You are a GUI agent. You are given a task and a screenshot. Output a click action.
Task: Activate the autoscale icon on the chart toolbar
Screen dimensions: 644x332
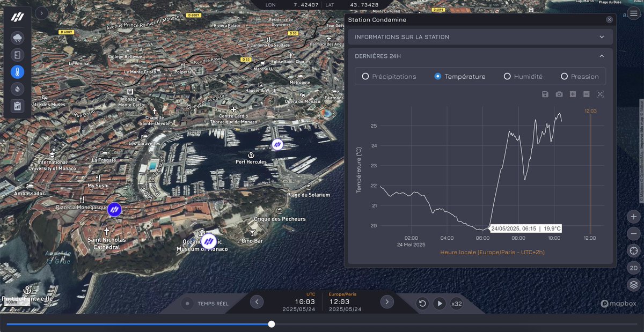[600, 94]
